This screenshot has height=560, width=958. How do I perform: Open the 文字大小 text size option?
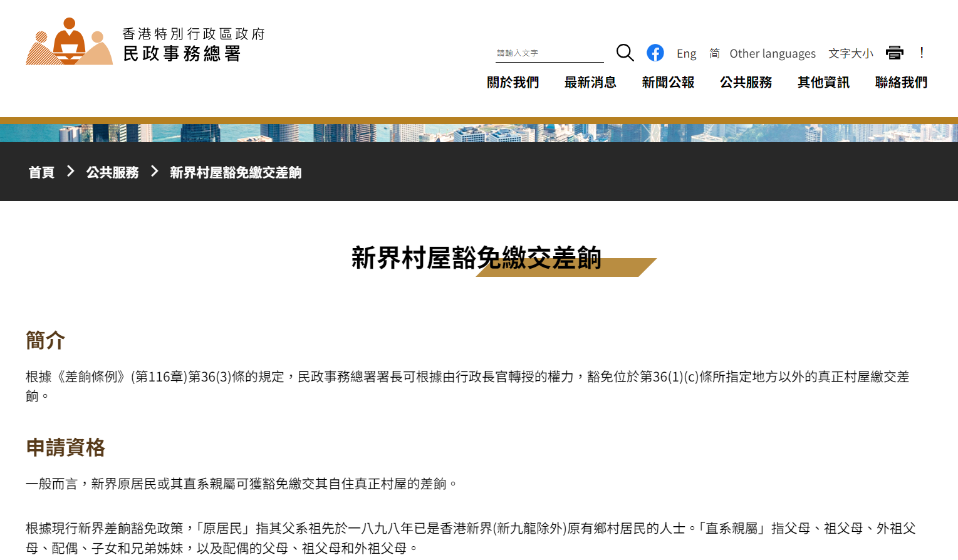click(x=850, y=53)
